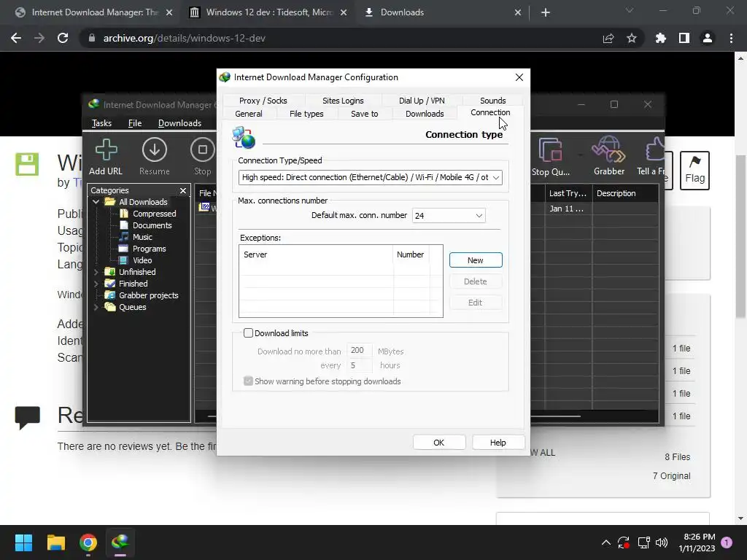Toggle Show warning before stopping downloads
Viewport: 747px width, 560px height.
point(248,381)
